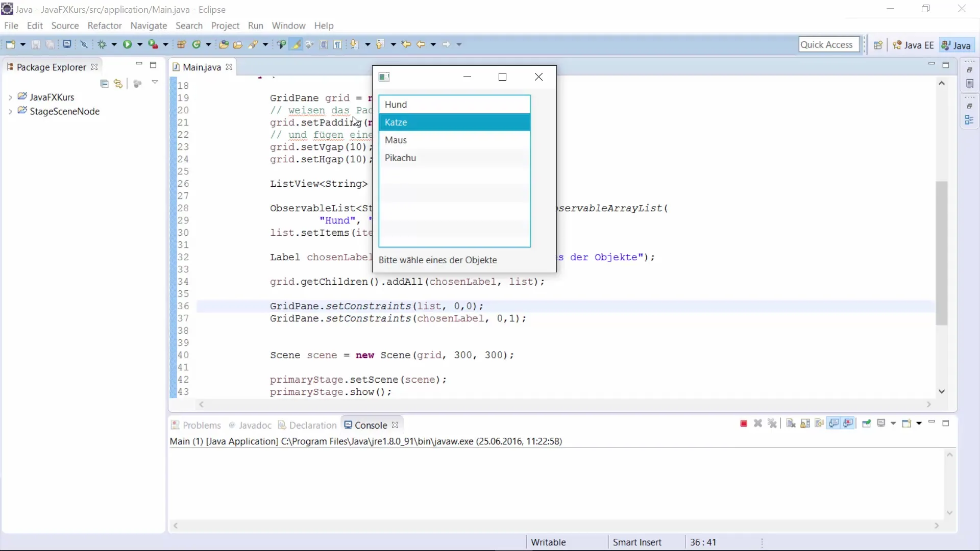Open dropdown next to New wizard icon
This screenshot has width=980, height=551.
(23, 45)
